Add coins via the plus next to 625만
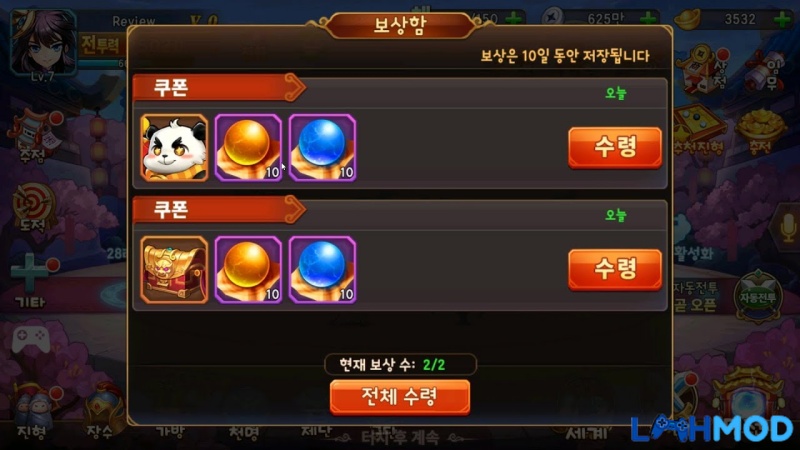 click(x=648, y=19)
